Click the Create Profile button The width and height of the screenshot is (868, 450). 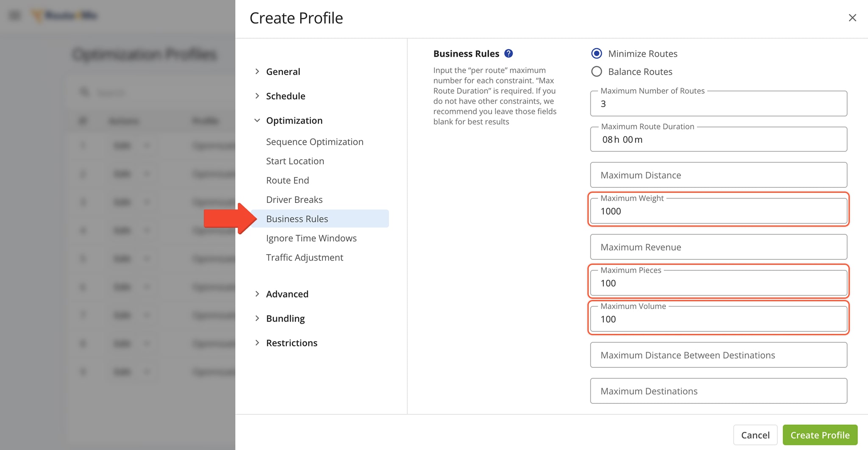(820, 435)
